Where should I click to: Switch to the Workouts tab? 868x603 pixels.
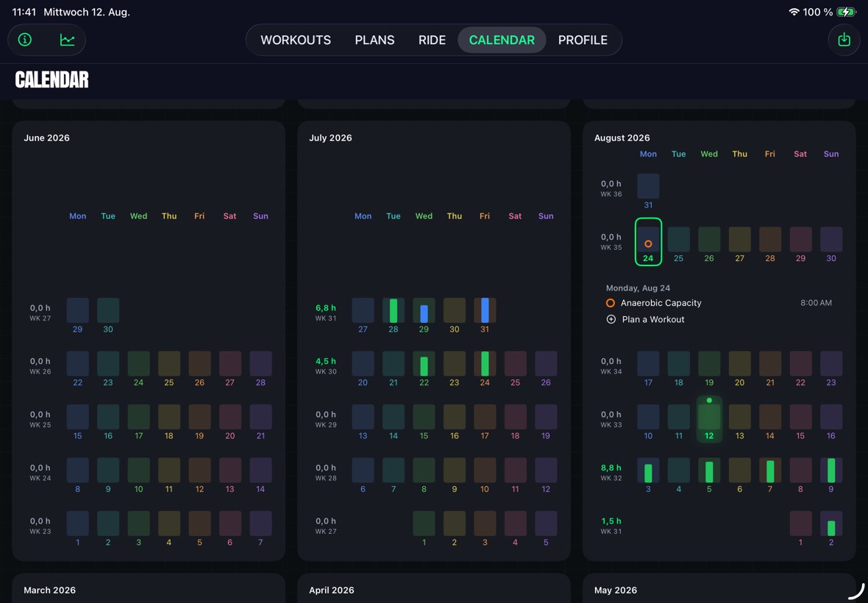[x=296, y=40]
